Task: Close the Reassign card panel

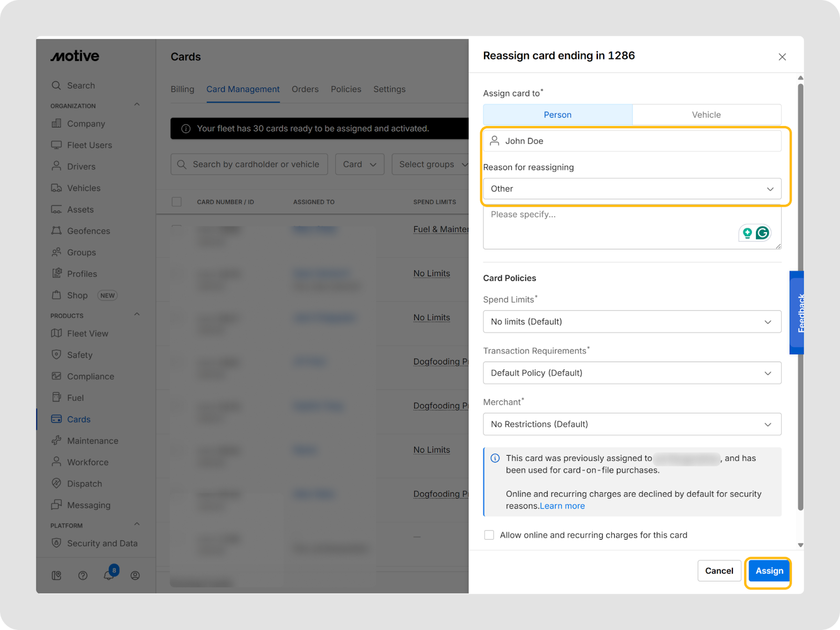Action: tap(782, 57)
